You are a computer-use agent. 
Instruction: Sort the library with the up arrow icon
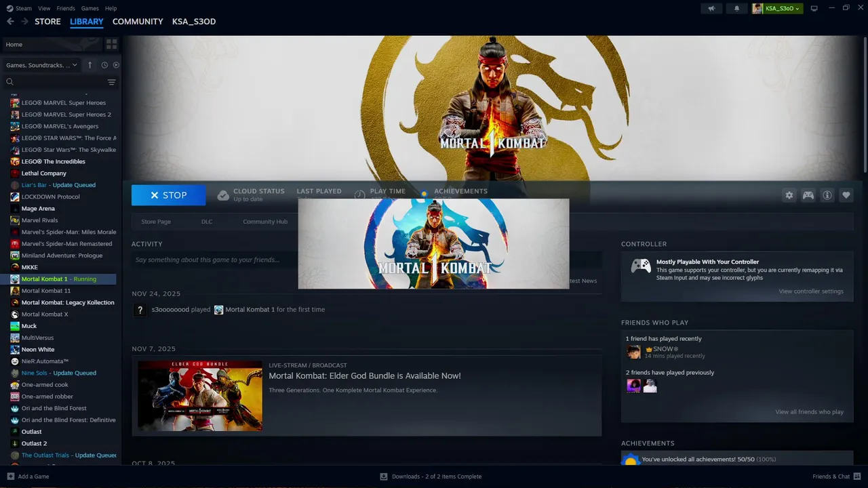click(90, 65)
